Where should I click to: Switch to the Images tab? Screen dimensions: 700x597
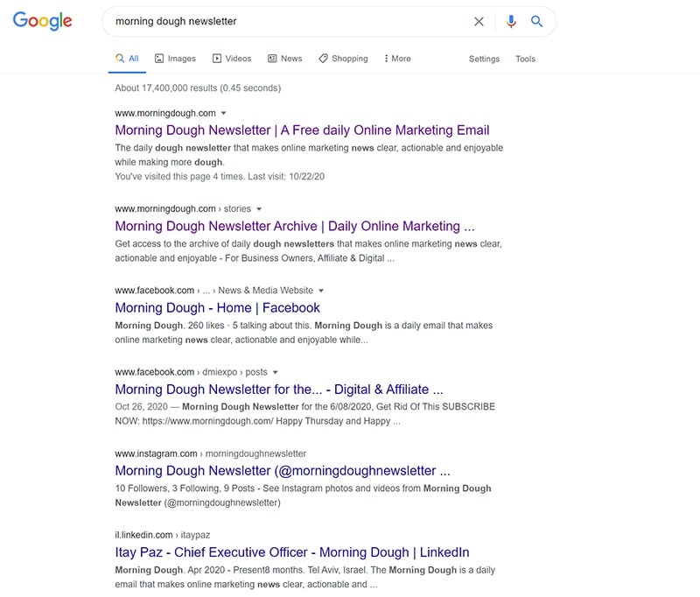[175, 59]
